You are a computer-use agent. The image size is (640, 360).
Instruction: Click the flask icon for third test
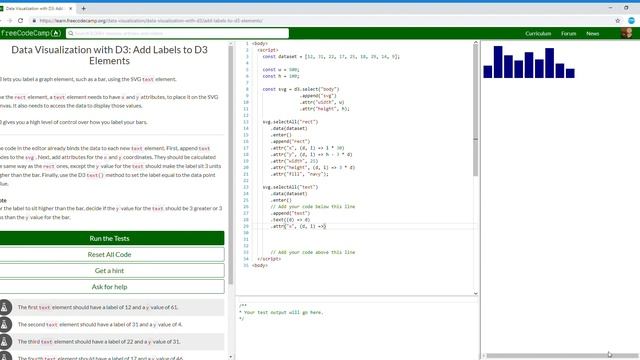tap(4, 342)
